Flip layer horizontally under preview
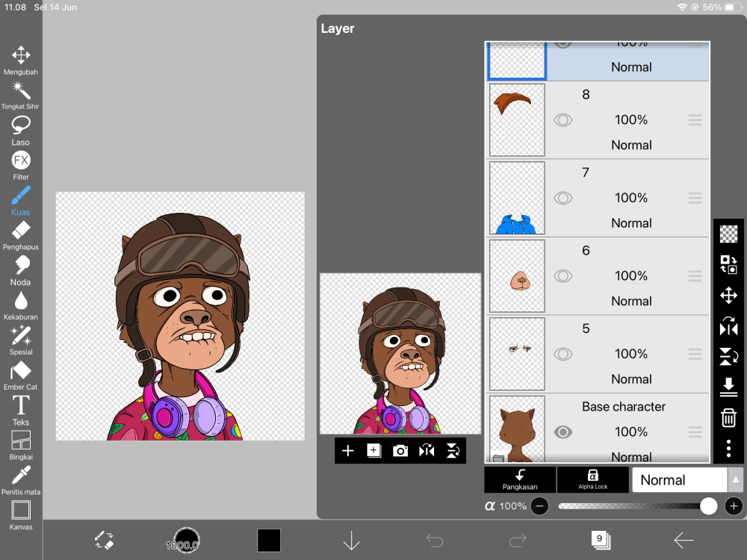Viewport: 747px width, 560px height. [x=427, y=450]
